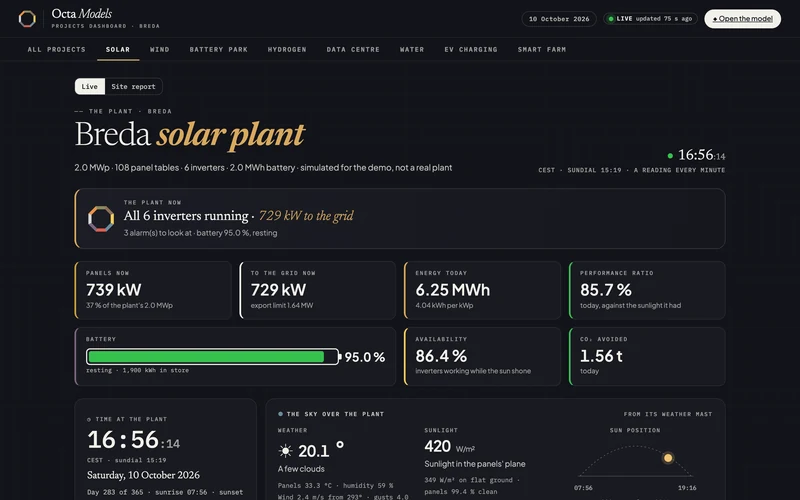Switch to the Hydrogen tab
800x500 pixels.
coord(287,49)
